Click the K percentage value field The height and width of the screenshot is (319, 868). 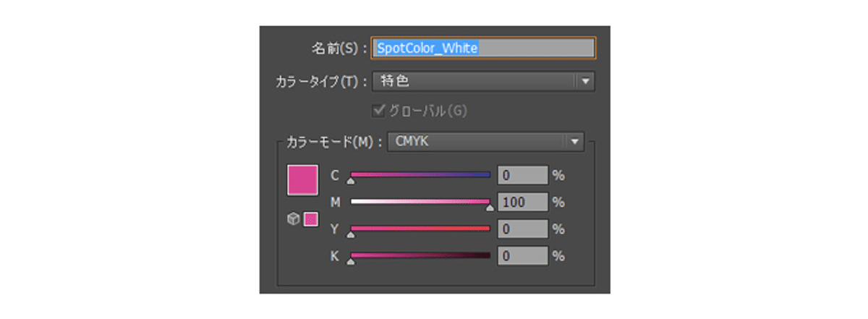click(x=522, y=255)
